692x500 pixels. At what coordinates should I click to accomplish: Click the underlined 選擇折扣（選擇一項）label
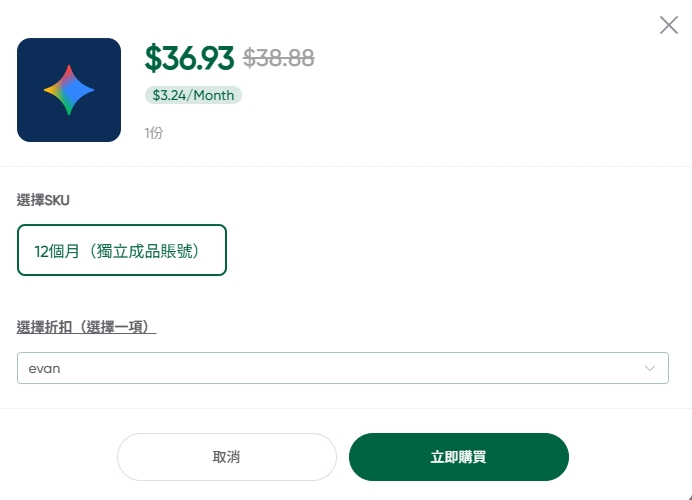click(87, 327)
